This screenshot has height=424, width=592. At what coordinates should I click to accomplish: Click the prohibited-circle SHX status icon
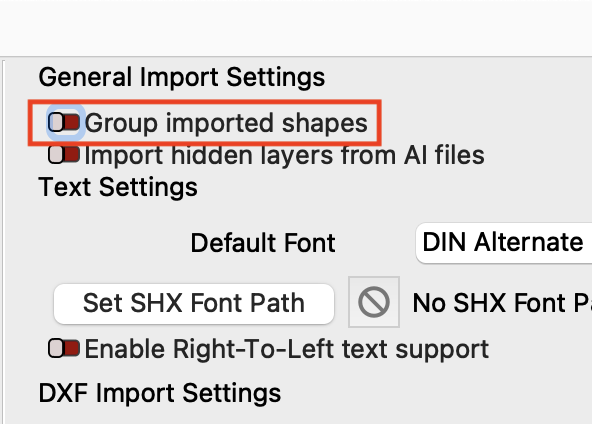pyautogui.click(x=374, y=302)
